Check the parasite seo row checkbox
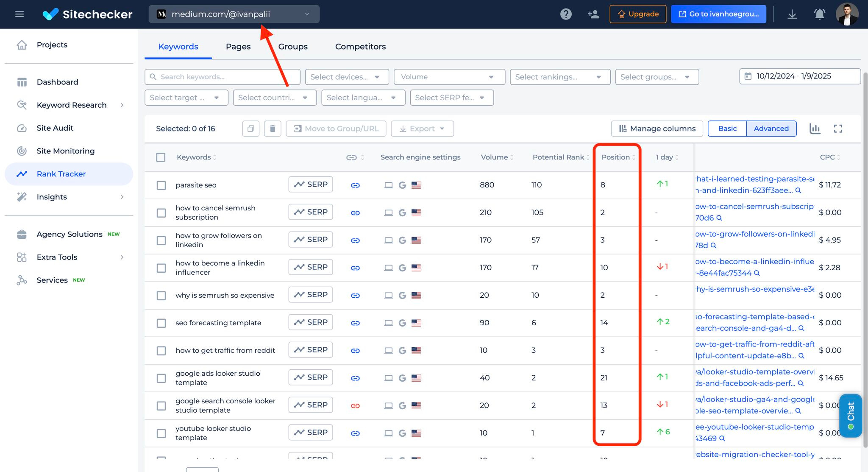Image resolution: width=868 pixels, height=472 pixels. pos(161,185)
